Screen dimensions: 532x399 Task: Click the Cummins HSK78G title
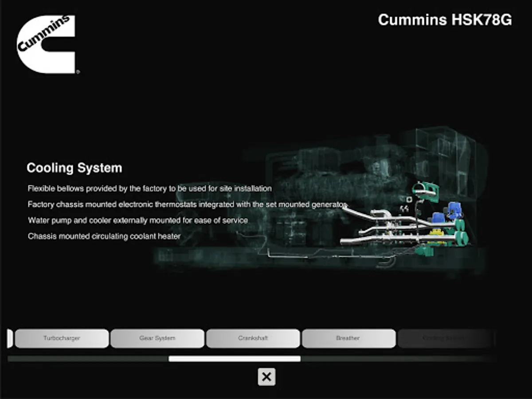pyautogui.click(x=445, y=20)
